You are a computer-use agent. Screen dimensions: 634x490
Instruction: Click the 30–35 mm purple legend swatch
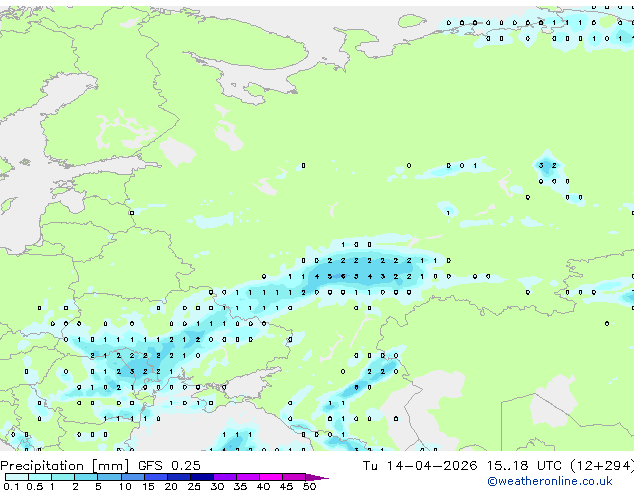click(x=225, y=477)
